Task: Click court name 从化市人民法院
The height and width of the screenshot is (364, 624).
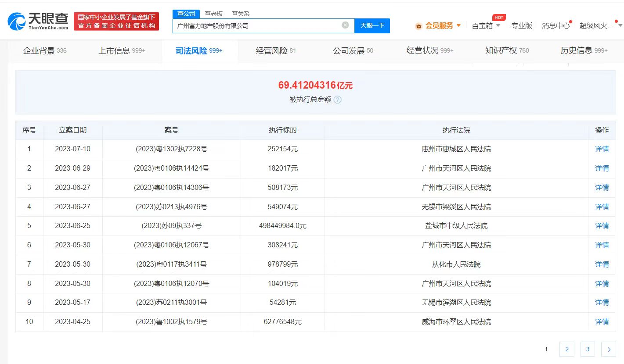Action: coord(456,264)
